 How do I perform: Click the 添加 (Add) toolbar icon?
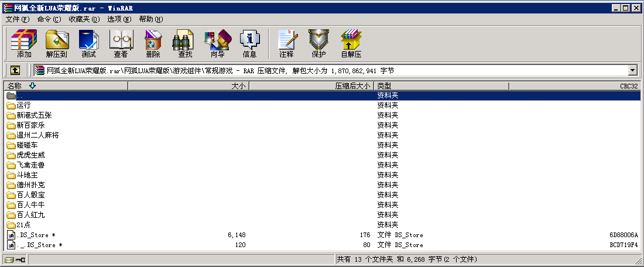coord(24,44)
